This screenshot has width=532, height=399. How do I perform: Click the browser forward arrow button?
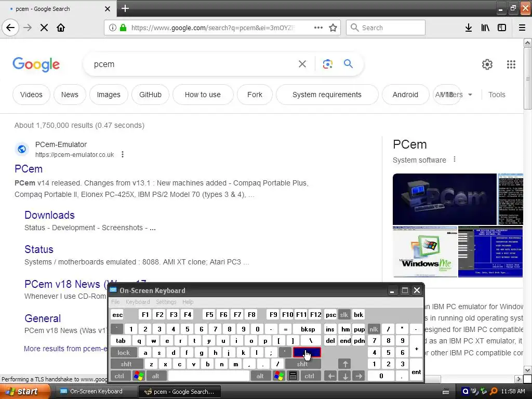[x=28, y=28]
